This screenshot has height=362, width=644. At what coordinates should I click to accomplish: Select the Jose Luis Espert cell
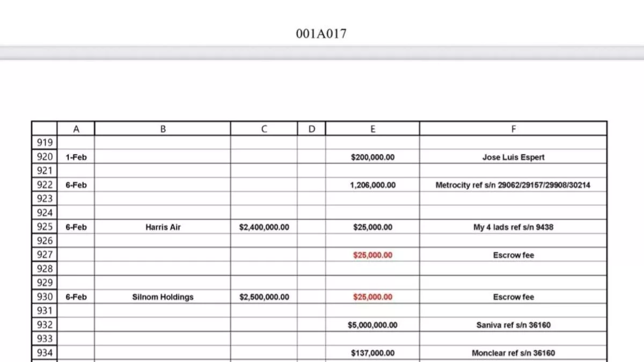(x=514, y=157)
